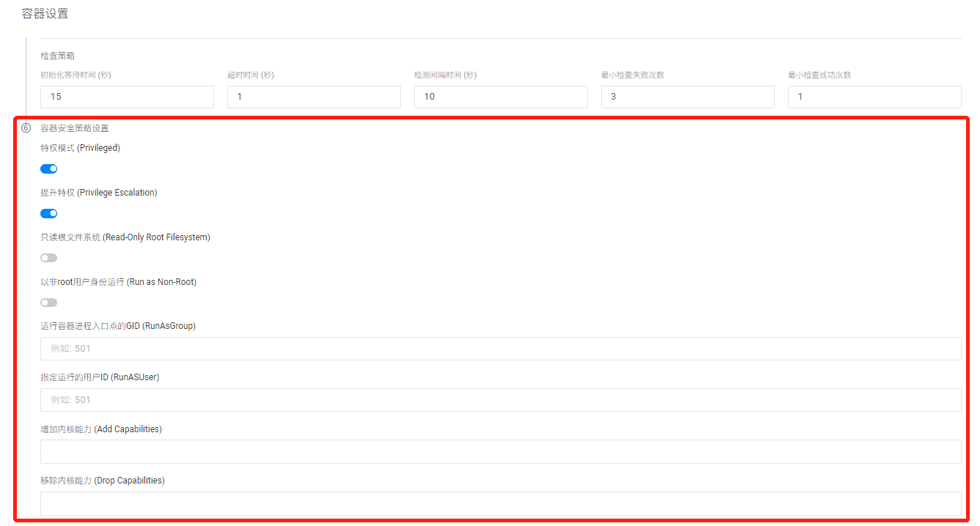Focus the 超时时间 (秒) input field
This screenshot has height=526, width=980.
point(314,97)
